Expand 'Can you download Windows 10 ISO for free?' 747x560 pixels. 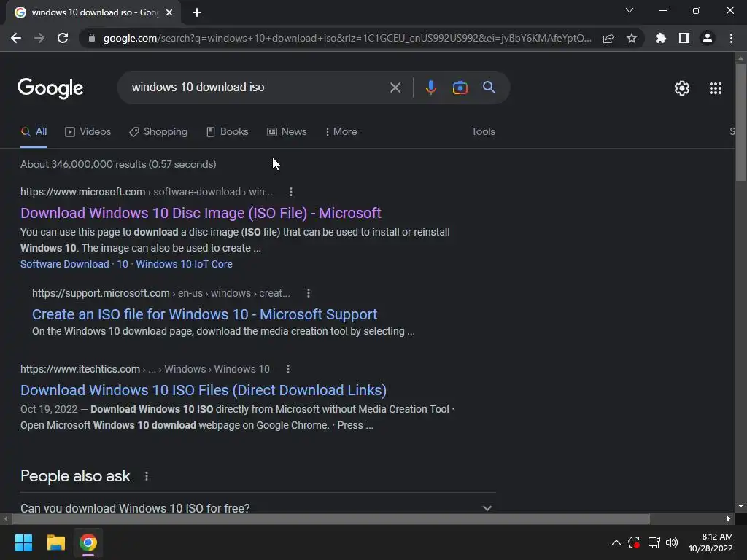258,508
